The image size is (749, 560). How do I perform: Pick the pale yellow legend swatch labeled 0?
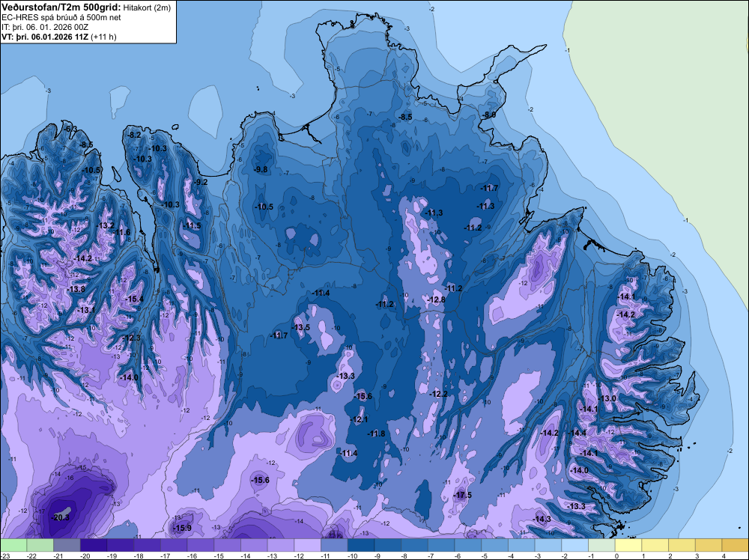point(628,545)
